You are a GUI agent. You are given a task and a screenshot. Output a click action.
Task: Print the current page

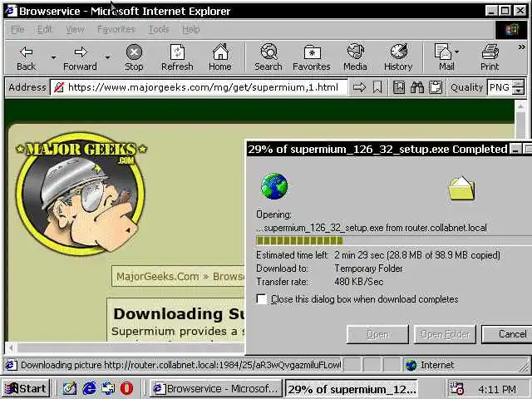pos(490,57)
